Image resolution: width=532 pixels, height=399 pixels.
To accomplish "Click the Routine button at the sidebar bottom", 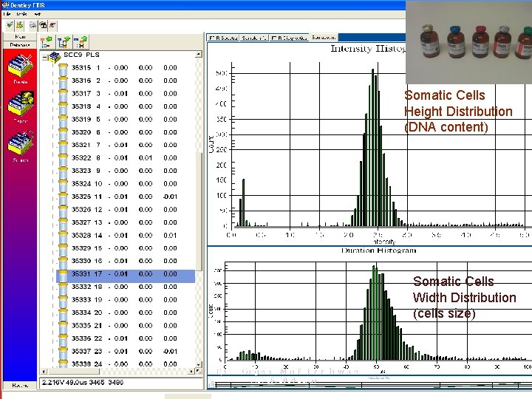I will (20, 385).
